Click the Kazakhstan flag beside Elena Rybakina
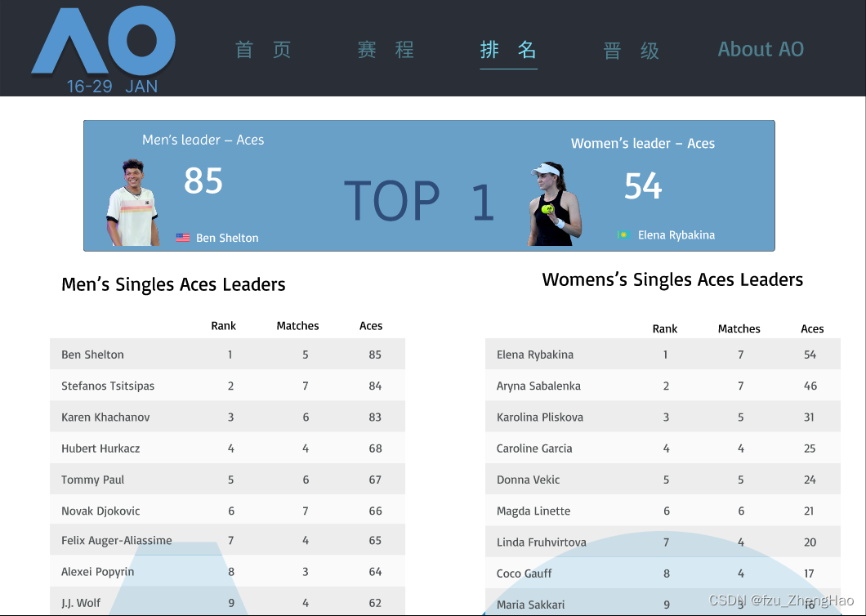The image size is (866, 616). (x=624, y=234)
